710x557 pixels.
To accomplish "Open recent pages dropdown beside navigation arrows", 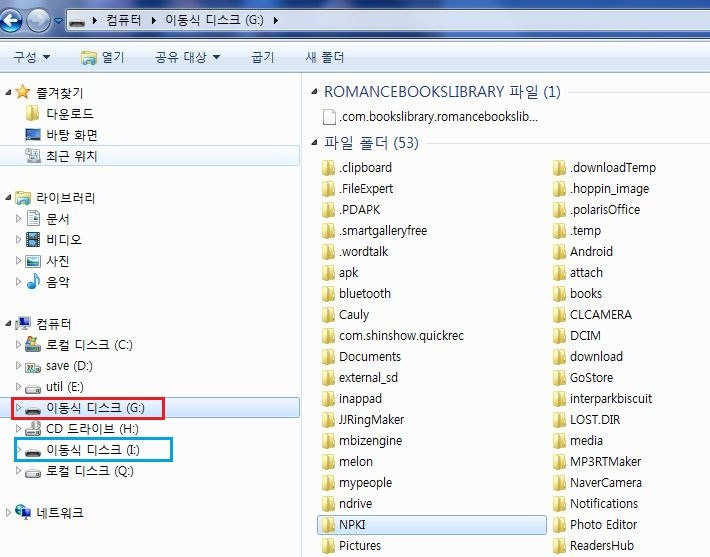I will [x=58, y=21].
